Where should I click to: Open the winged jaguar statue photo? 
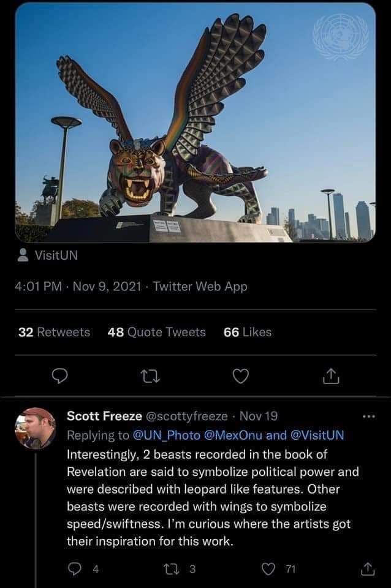[x=195, y=123]
